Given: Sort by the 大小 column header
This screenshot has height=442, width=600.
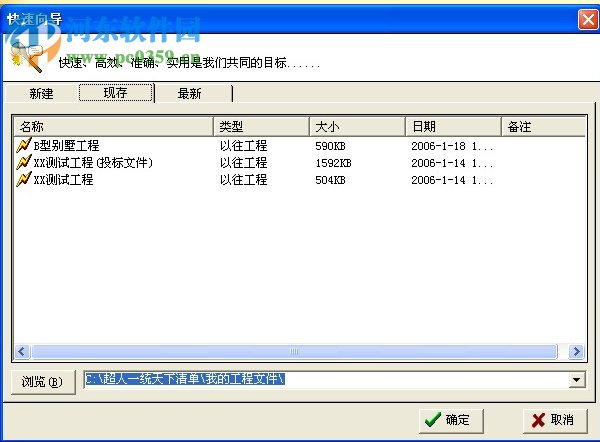Looking at the screenshot, I should [357, 127].
